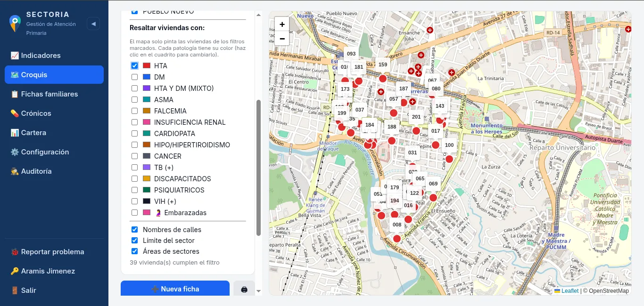Click map marker labeled 187
The width and height of the screenshot is (644, 306).
[x=404, y=89]
